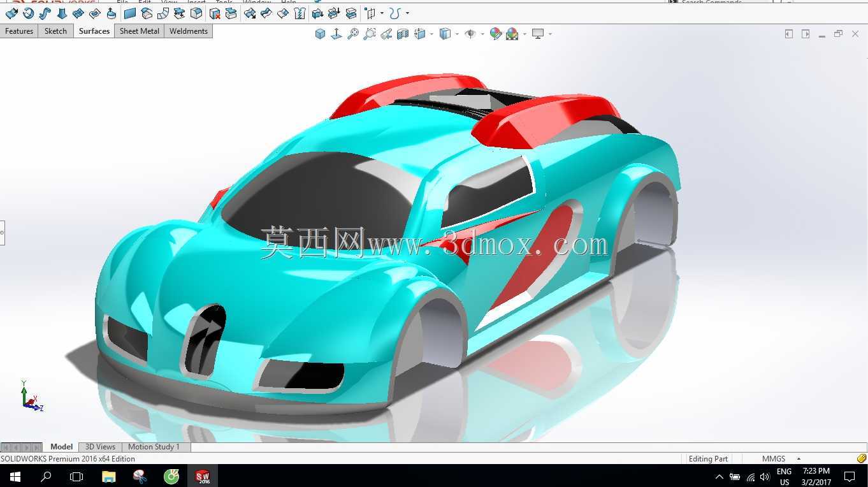The width and height of the screenshot is (868, 487).
Task: Select the Untrim Surface tool
Action: 283,13
